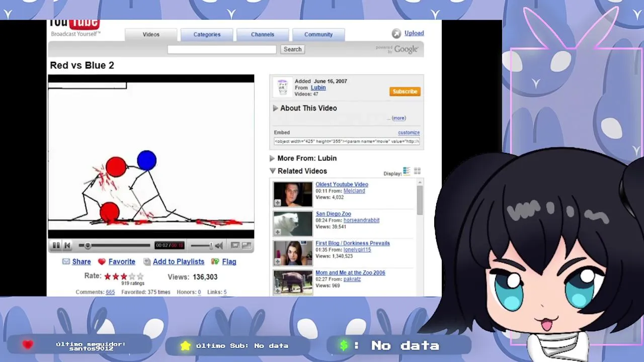Open Melciand uploader link
Image resolution: width=644 pixels, height=362 pixels.
(354, 191)
